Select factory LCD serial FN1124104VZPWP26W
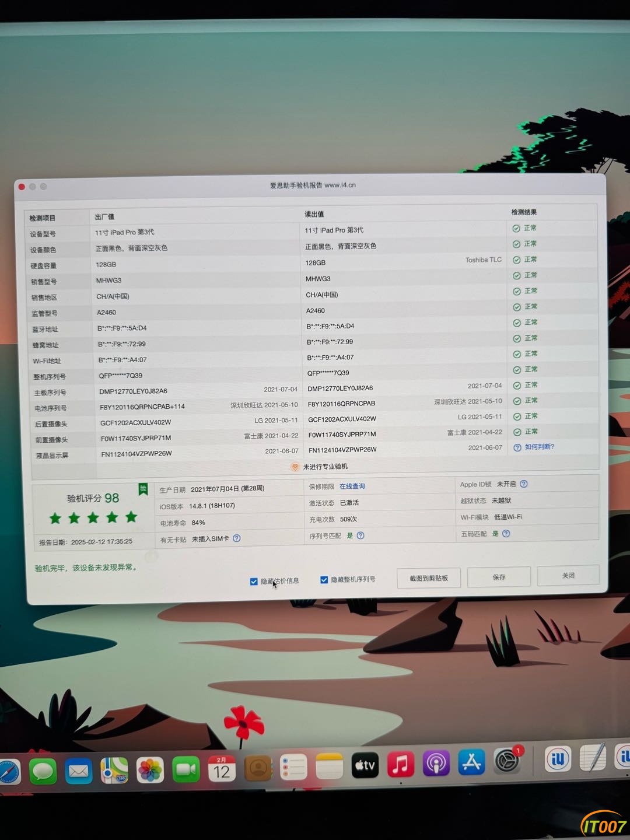 [x=136, y=454]
